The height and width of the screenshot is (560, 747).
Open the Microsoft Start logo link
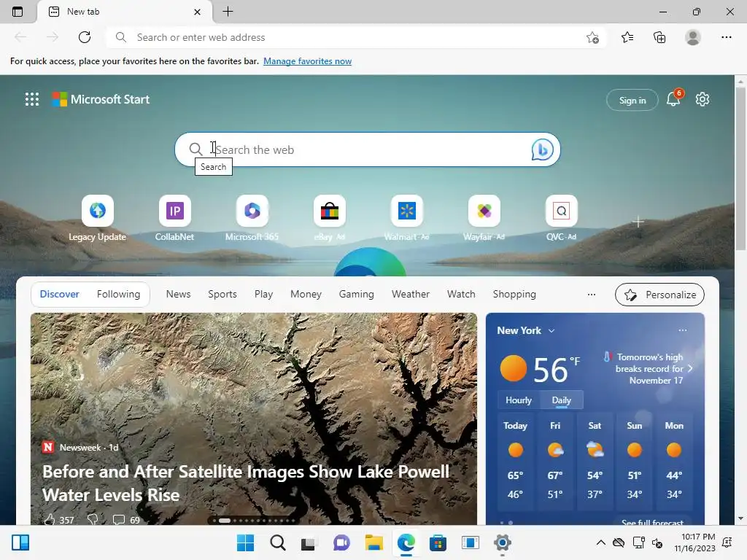click(x=101, y=99)
